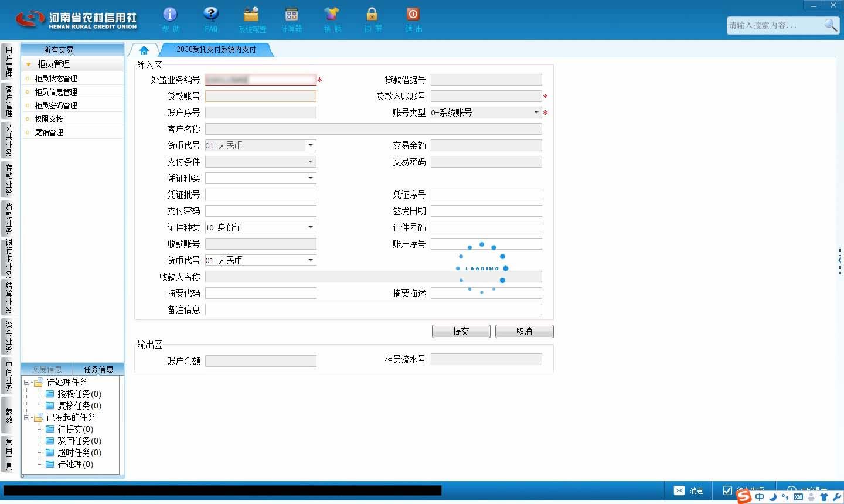Click the Sogou input method S logo
The image size is (844, 504).
click(x=744, y=496)
